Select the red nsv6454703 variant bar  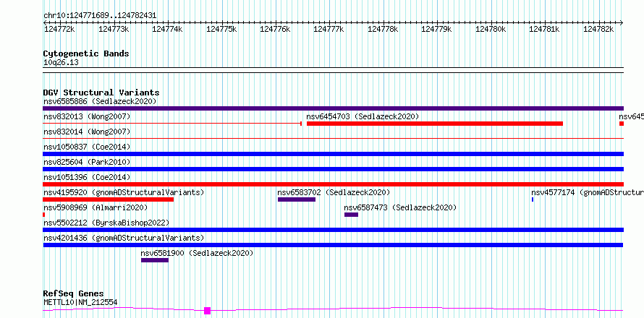click(x=435, y=124)
